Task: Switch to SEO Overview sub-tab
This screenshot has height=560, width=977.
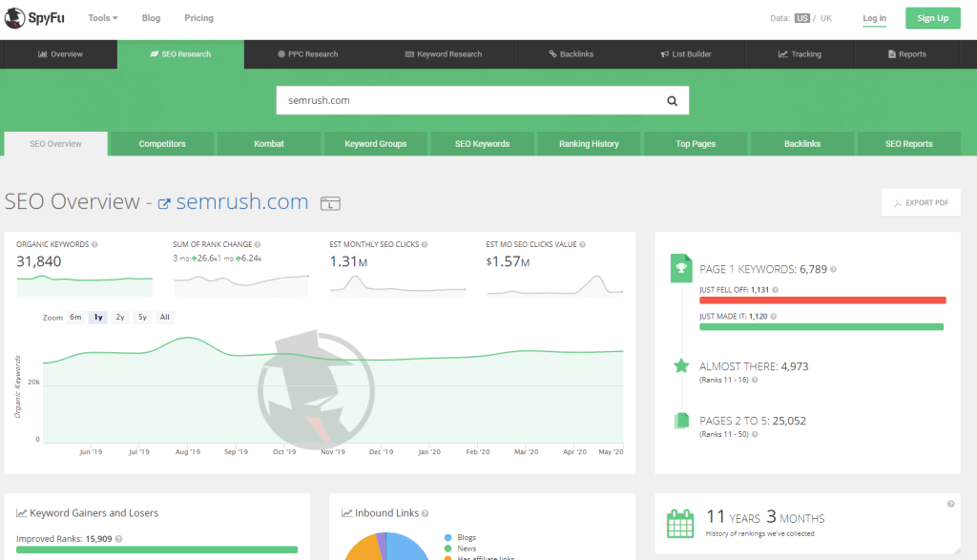Action: point(55,144)
